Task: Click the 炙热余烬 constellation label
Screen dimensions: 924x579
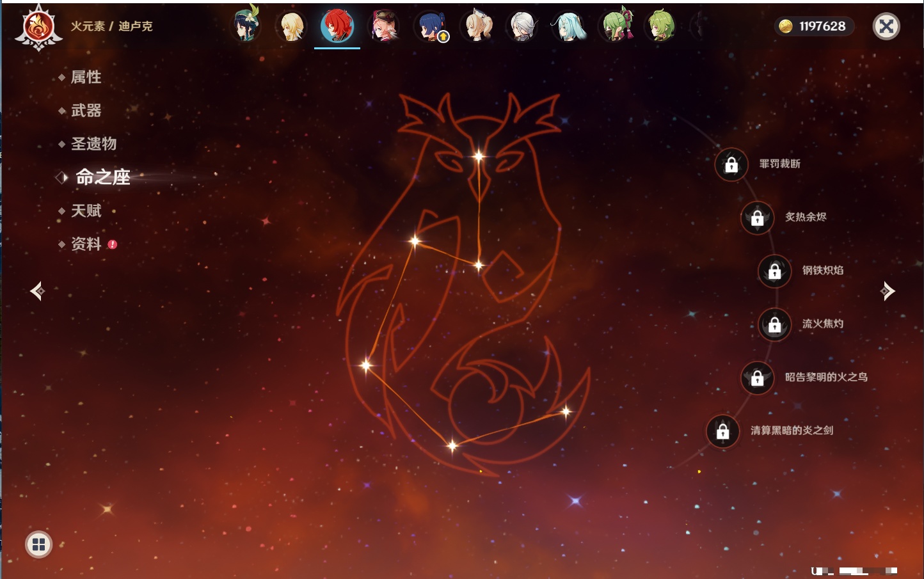Action: coord(806,217)
